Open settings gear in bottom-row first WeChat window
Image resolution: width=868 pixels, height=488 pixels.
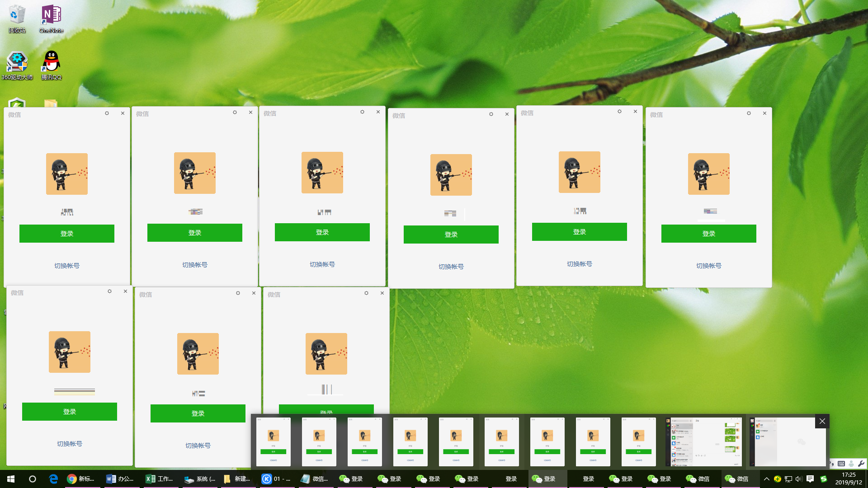pyautogui.click(x=110, y=291)
